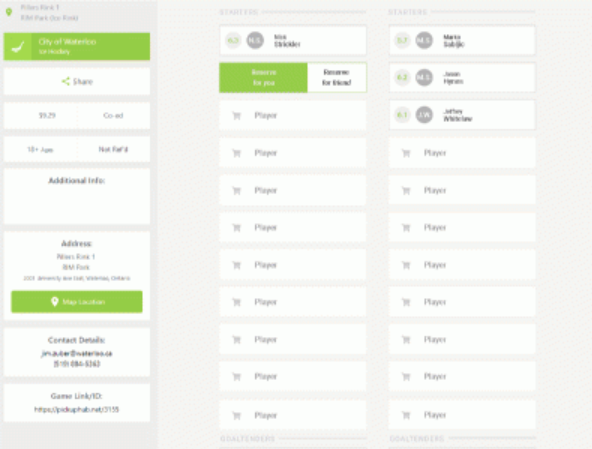
Task: Click the Share icon
Action: coord(66,81)
